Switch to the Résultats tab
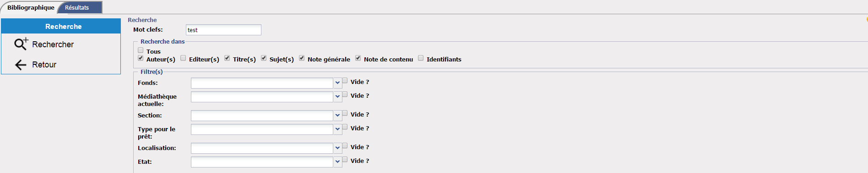 (x=77, y=7)
